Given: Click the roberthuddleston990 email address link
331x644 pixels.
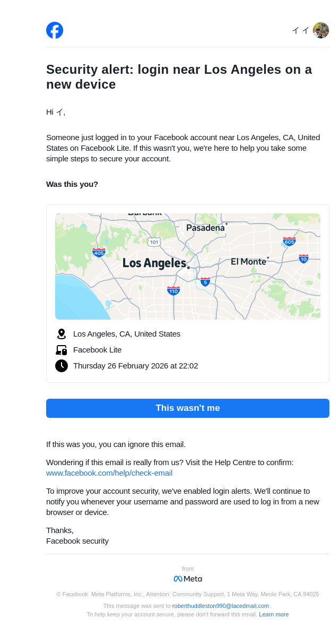Looking at the screenshot, I should click(x=221, y=606).
